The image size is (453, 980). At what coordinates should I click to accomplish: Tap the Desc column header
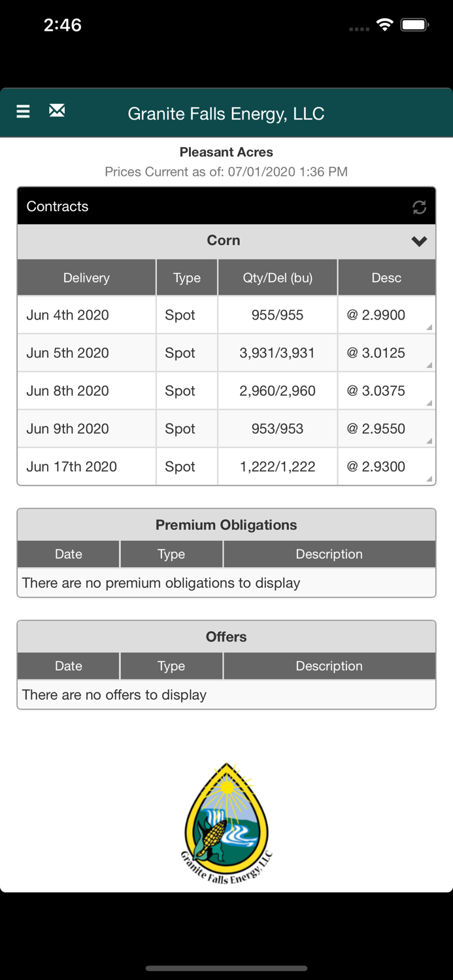point(386,278)
